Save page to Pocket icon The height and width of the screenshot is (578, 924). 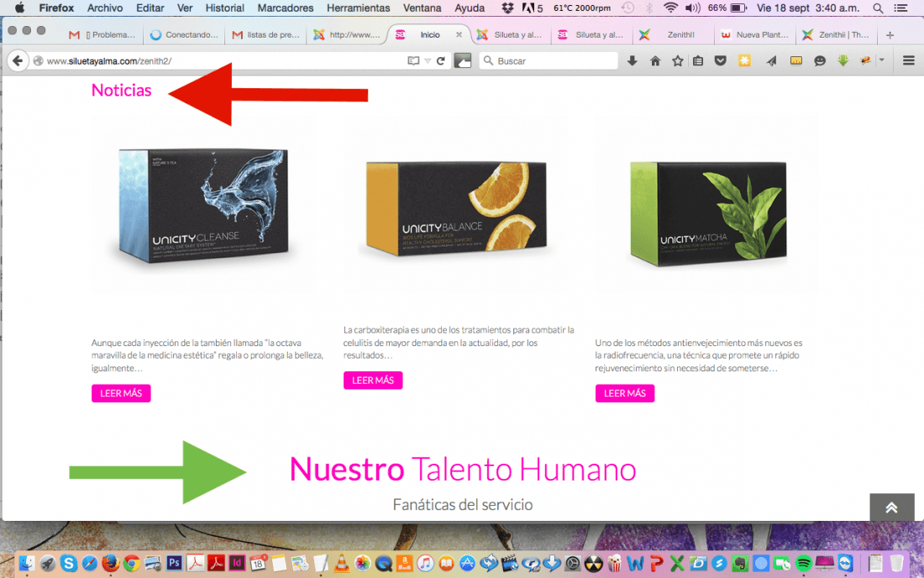[x=720, y=60]
